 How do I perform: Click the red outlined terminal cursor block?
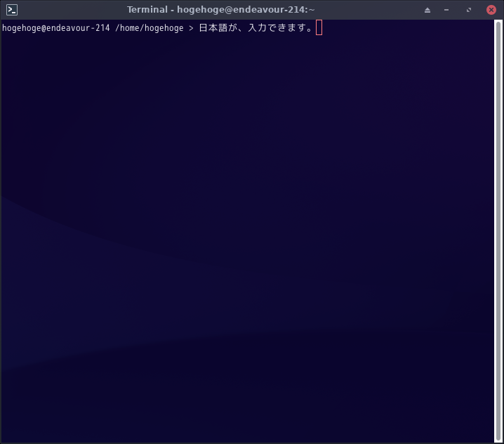point(319,27)
